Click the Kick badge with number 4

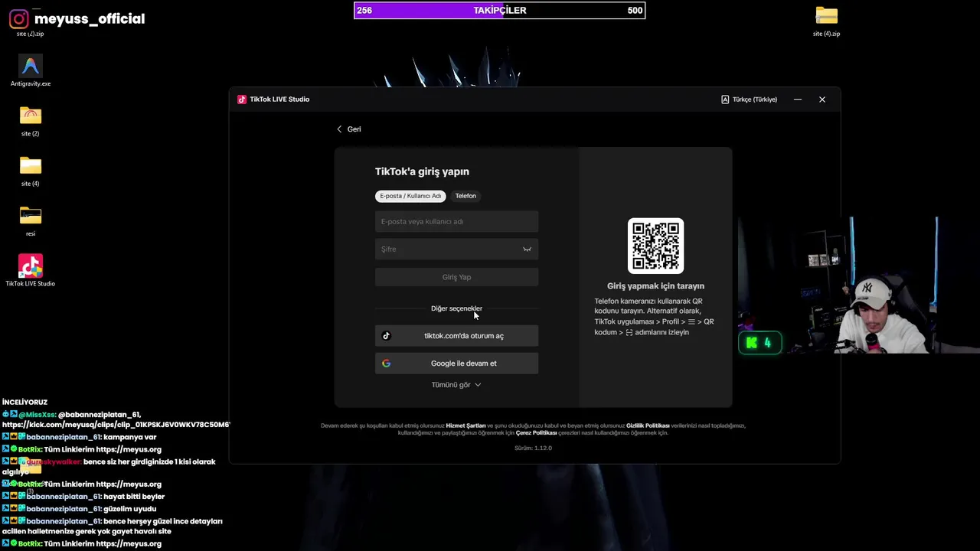(759, 343)
